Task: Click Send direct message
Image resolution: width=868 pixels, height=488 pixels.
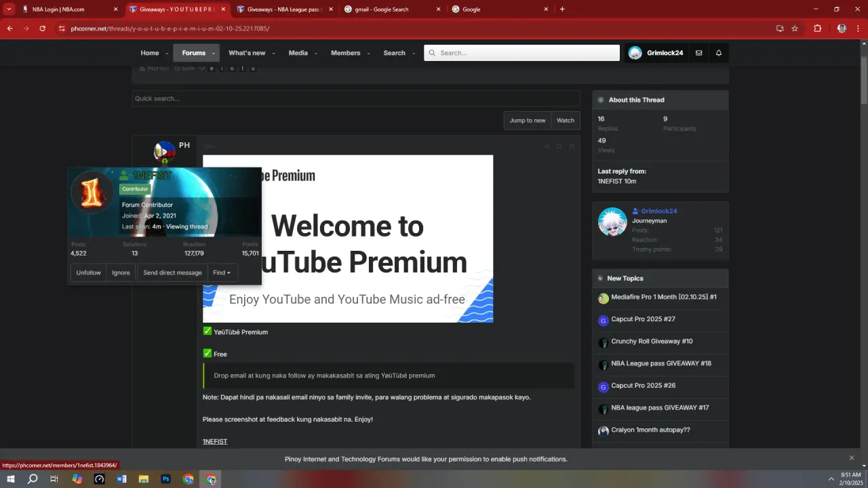Action: coord(172,272)
